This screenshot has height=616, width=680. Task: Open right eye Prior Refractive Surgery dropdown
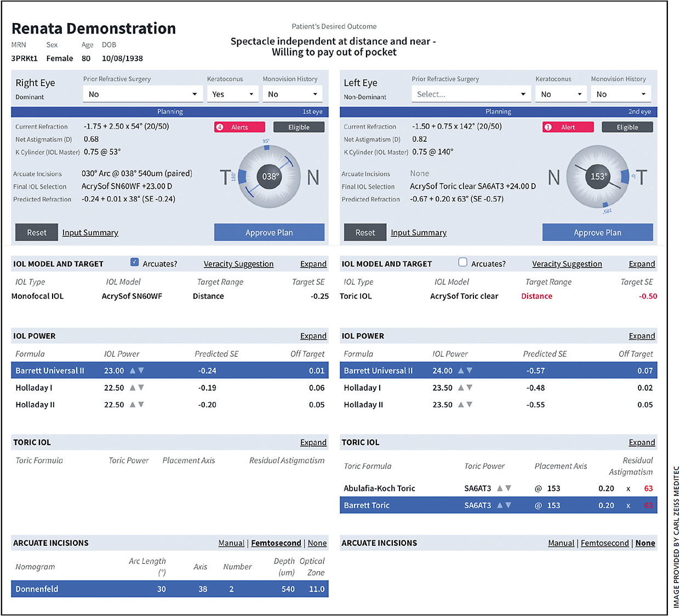pos(142,94)
